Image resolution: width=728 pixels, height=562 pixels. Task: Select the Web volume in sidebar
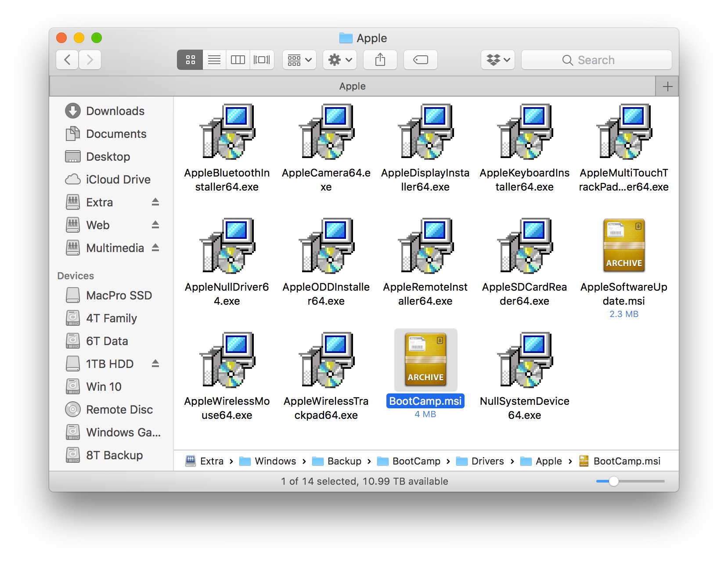pos(87,225)
